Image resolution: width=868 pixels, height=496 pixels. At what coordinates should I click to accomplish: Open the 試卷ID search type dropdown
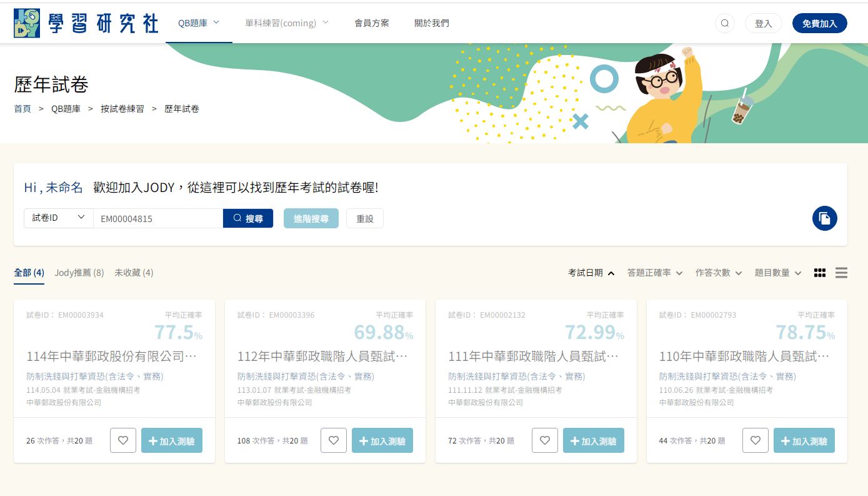[x=58, y=218]
